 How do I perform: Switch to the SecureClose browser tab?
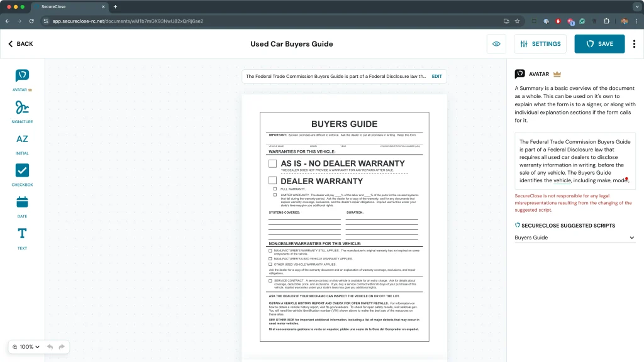[69, 6]
